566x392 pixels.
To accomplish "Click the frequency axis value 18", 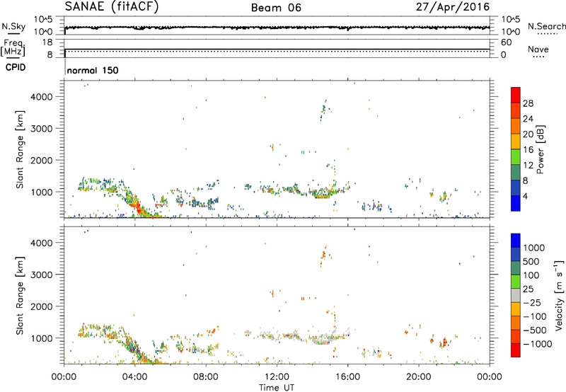I will point(47,42).
